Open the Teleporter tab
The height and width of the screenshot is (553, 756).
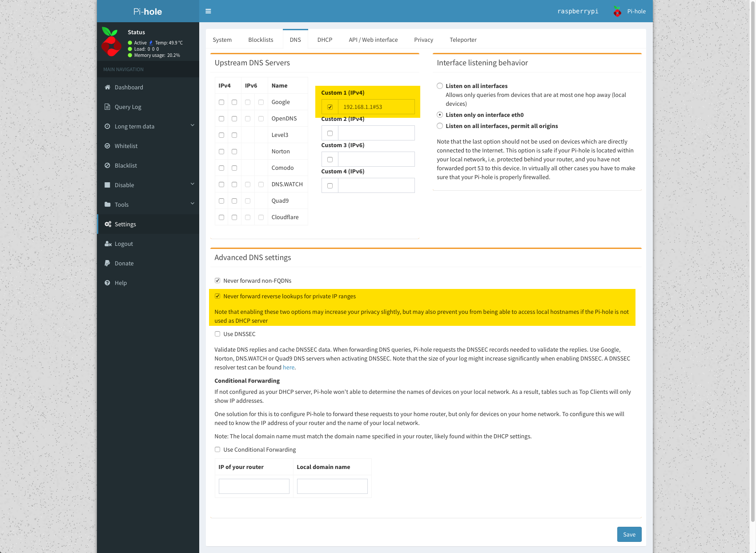coord(463,40)
